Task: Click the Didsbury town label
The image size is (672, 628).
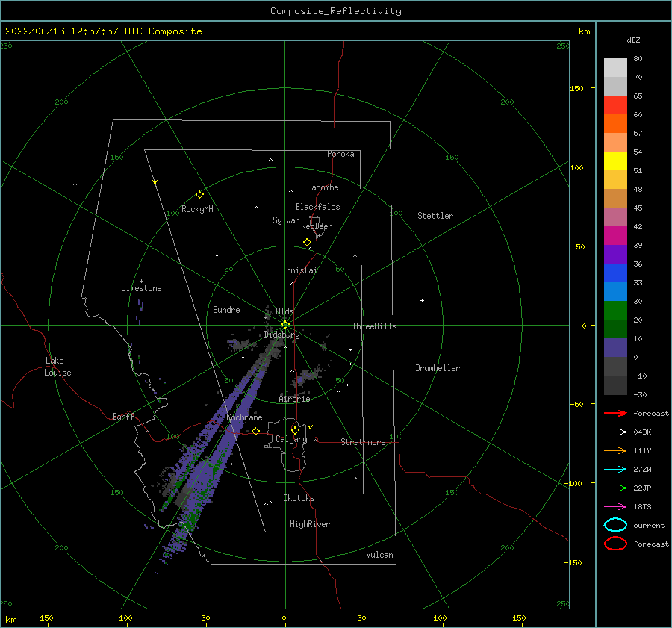Action: pos(282,335)
